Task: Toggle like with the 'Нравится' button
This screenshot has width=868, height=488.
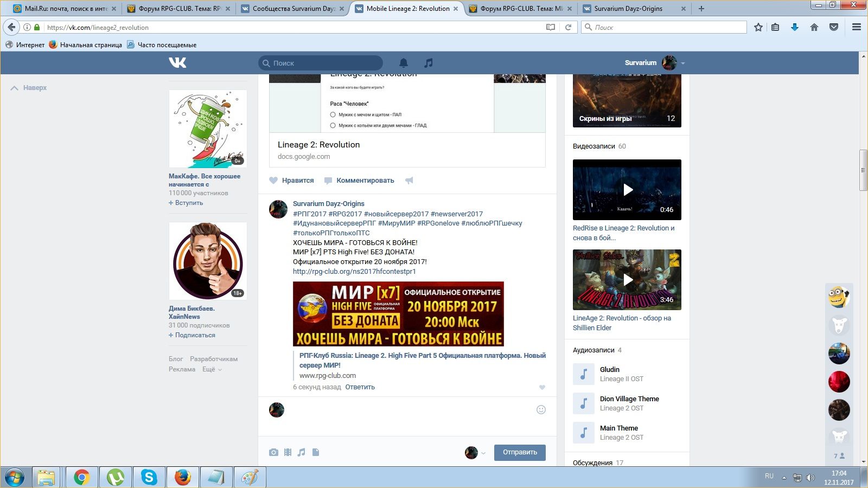Action: [292, 181]
